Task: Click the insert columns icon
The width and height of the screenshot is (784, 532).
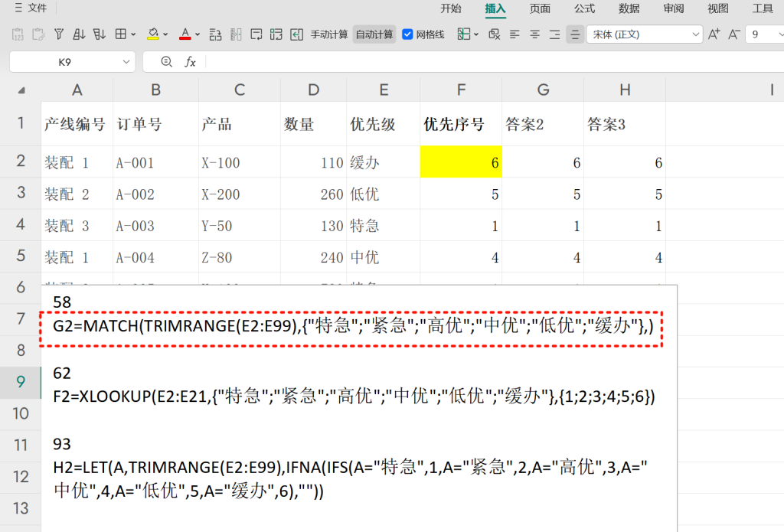Action: [236, 34]
